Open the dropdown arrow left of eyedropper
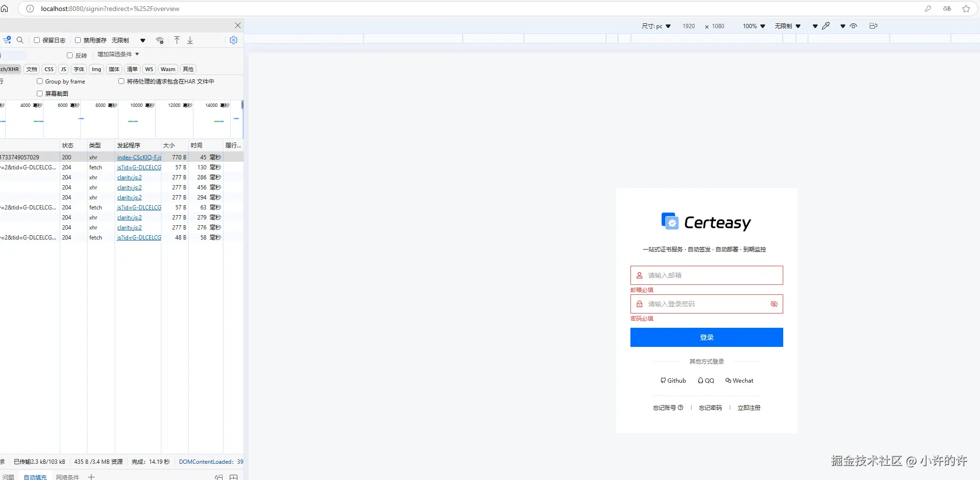 (x=815, y=26)
